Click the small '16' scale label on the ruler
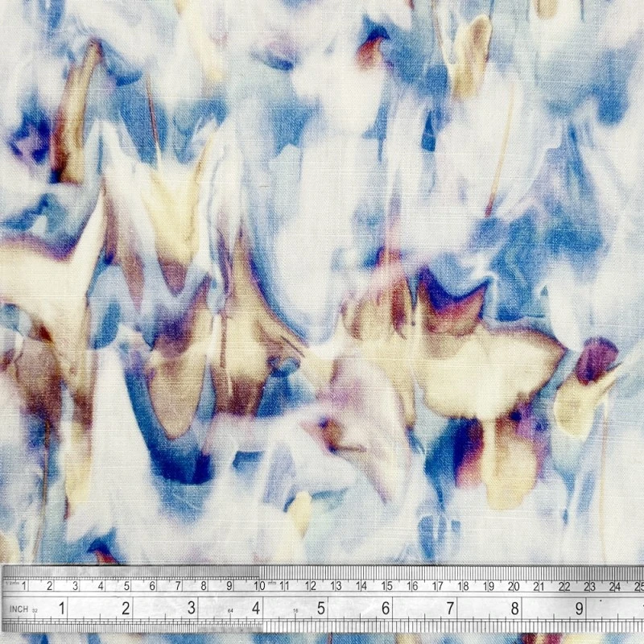Screen dimensions: 644x644 pos(297,610)
